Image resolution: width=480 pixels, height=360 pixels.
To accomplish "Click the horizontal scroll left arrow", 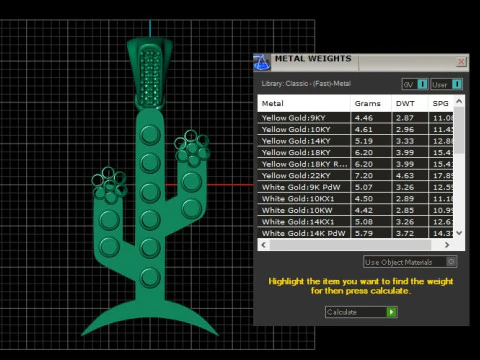I will coord(264,245).
